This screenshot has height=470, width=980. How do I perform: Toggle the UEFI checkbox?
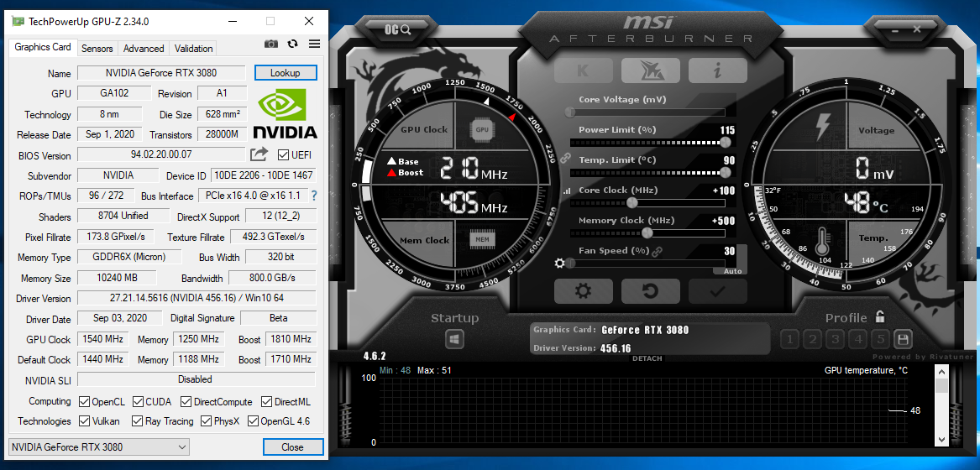283,154
